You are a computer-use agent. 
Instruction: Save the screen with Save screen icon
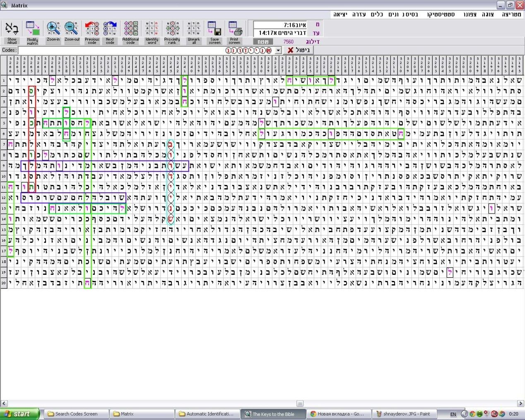pos(214,29)
